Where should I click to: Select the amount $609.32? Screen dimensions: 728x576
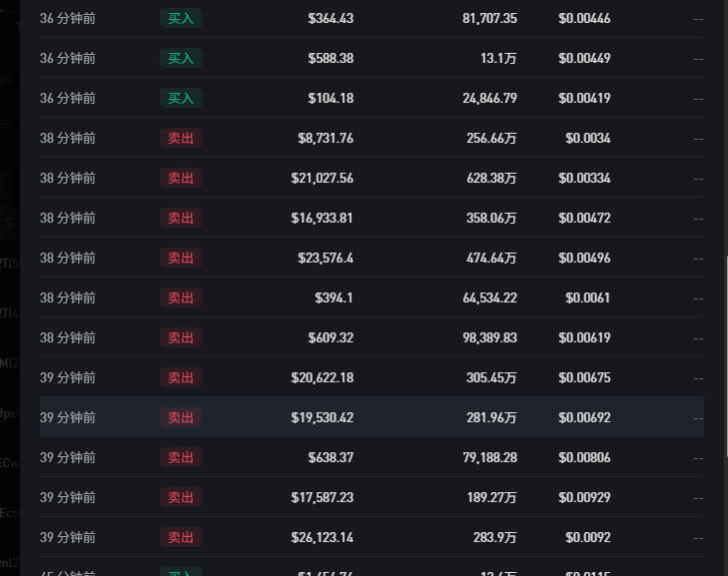pos(331,337)
